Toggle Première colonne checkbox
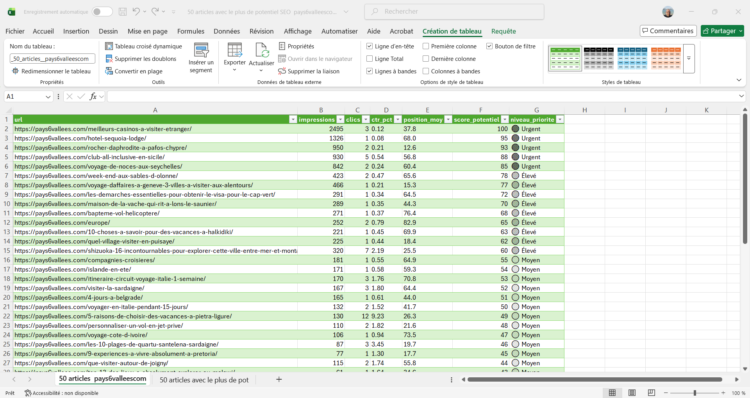This screenshot has height=398, width=750. point(425,46)
